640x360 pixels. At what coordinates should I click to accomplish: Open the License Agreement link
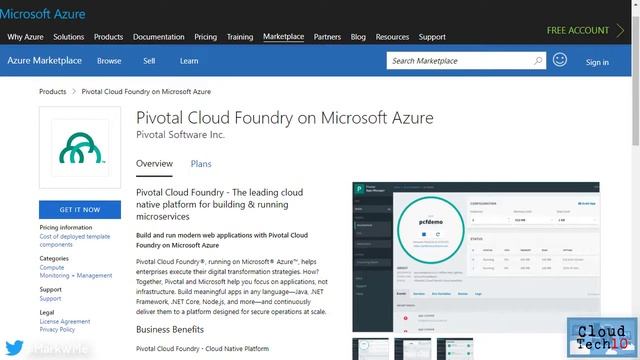click(x=65, y=321)
